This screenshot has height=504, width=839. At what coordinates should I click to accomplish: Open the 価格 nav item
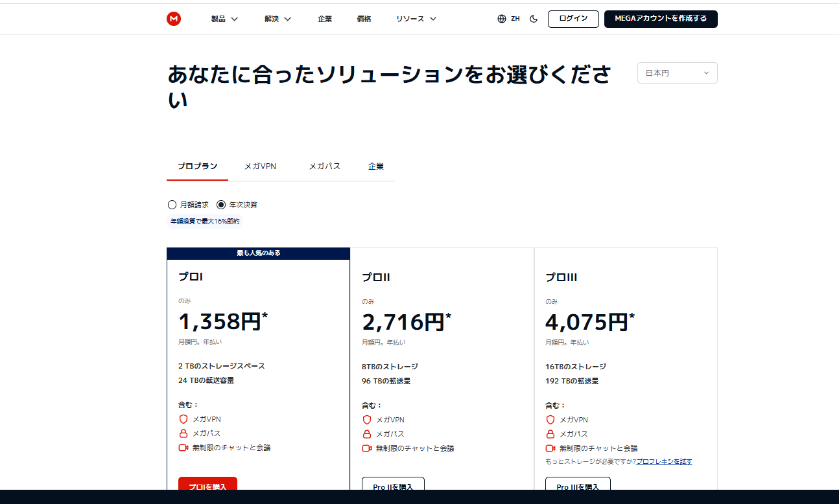tap(364, 19)
